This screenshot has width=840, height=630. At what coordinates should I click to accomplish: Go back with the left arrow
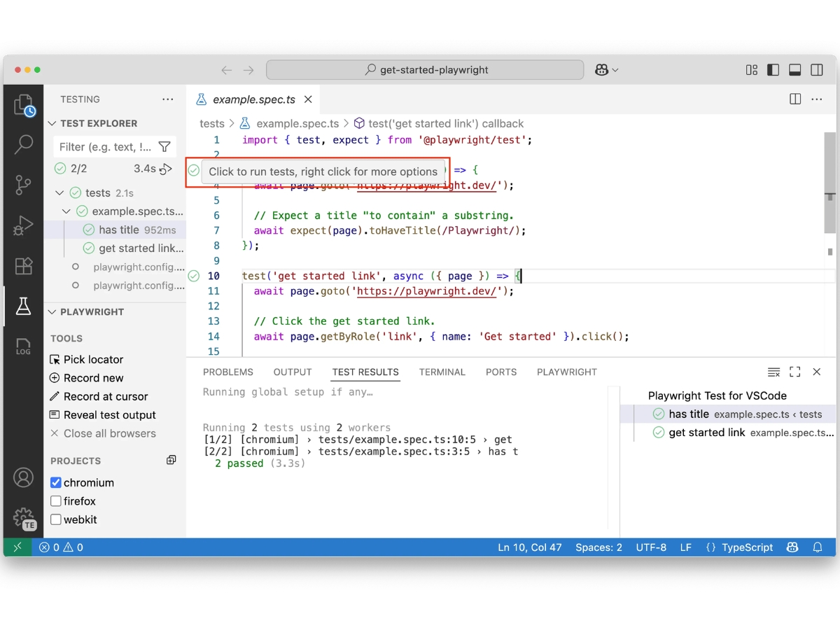[227, 70]
